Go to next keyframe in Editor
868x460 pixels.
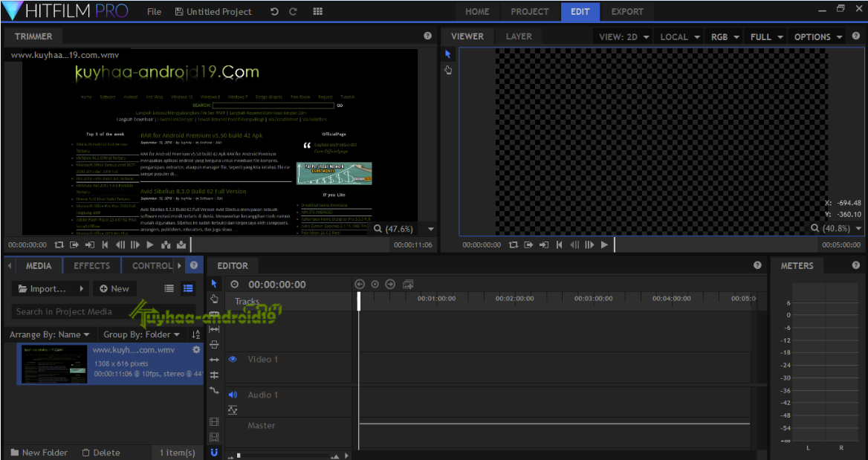(390, 284)
